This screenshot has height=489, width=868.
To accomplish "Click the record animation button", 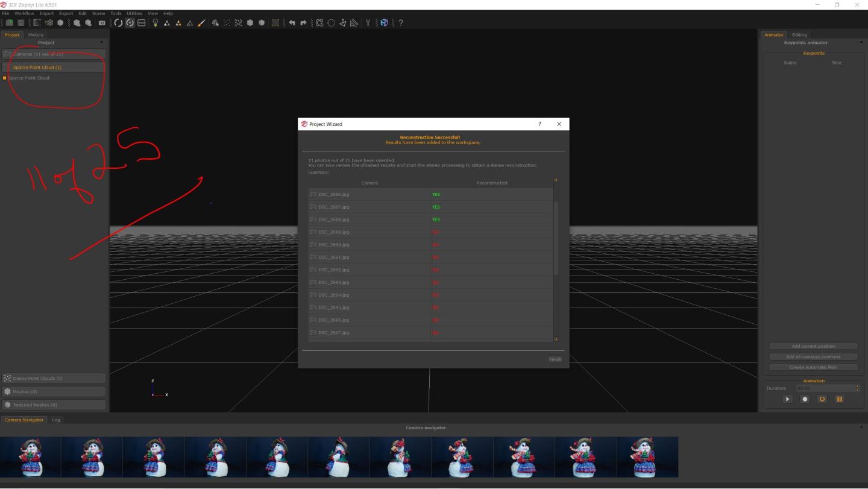I will click(805, 399).
